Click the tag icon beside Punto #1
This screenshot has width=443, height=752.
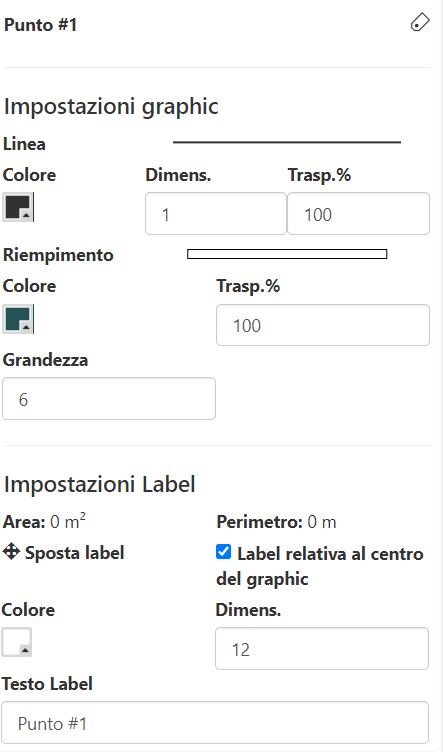point(420,23)
